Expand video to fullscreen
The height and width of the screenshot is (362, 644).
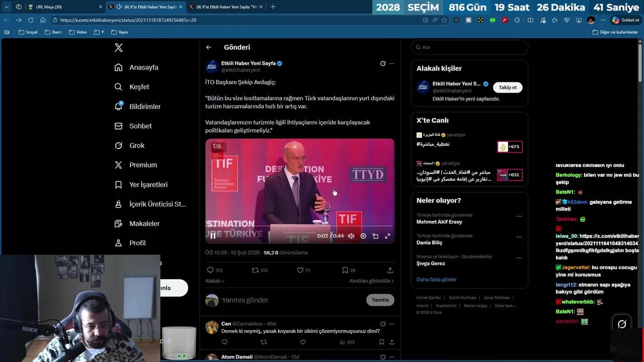coord(387,236)
